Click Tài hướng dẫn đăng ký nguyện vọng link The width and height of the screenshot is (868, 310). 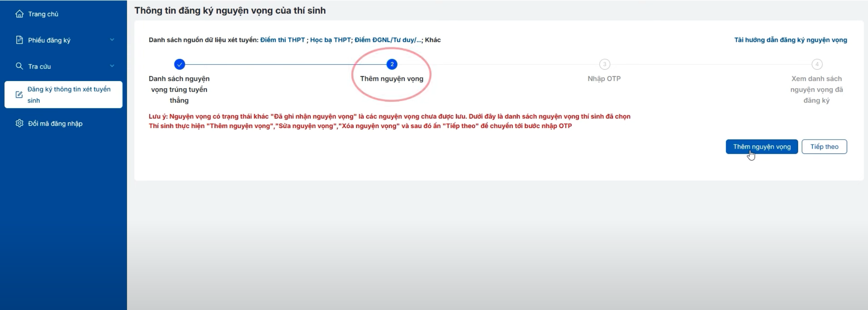790,40
